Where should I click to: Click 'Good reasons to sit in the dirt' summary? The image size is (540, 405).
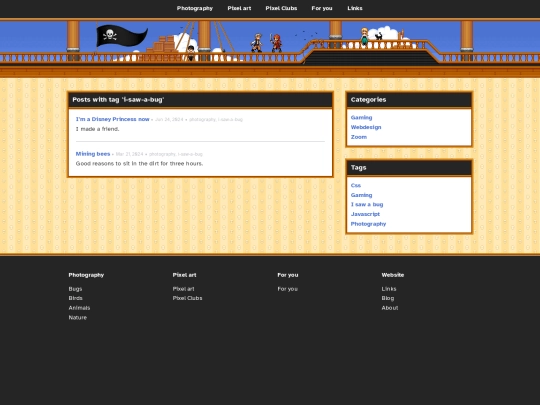139,163
